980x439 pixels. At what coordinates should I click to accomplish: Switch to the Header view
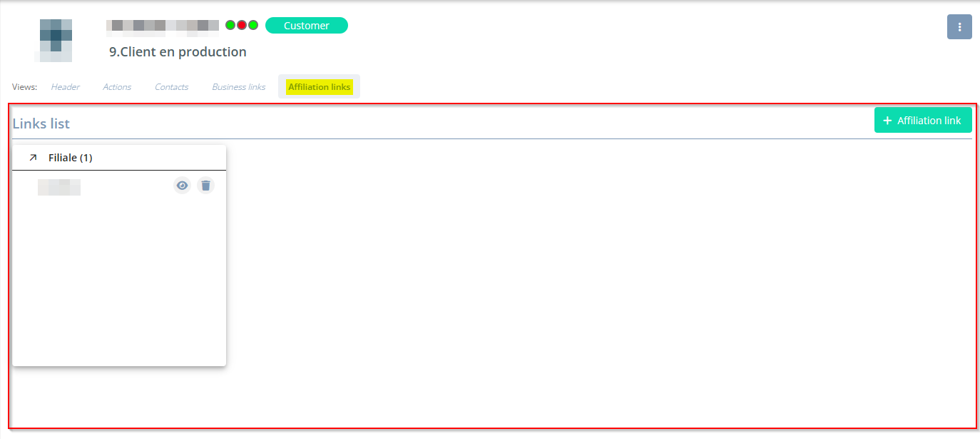click(x=65, y=87)
